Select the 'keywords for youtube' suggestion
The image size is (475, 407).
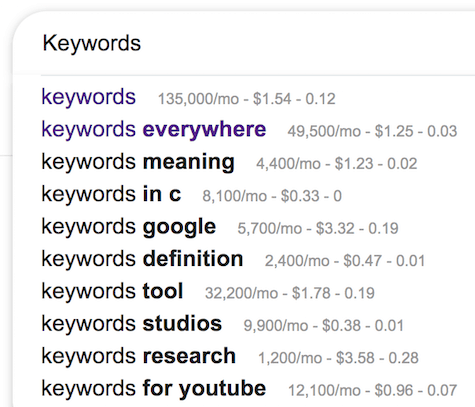154,389
